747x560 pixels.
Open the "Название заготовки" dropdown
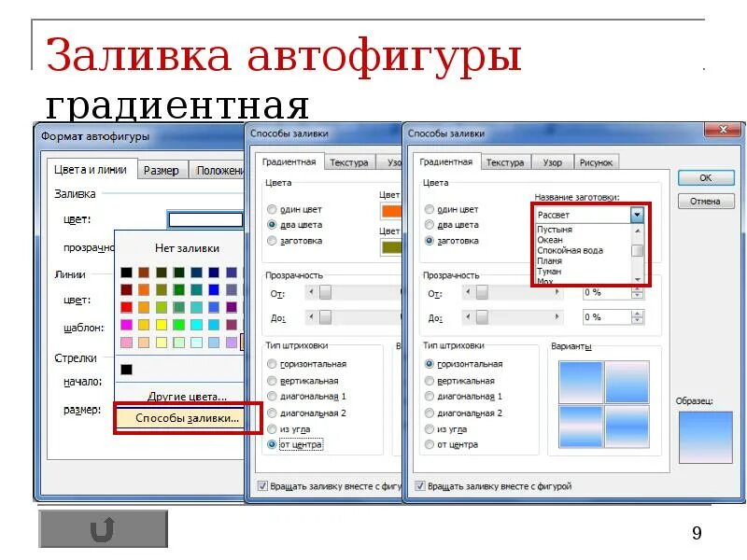coord(637,213)
